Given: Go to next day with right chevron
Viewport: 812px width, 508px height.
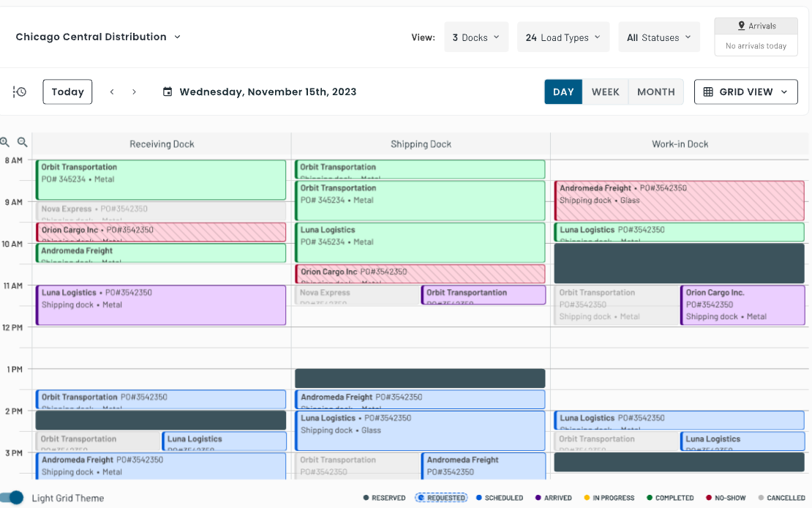Looking at the screenshot, I should pyautogui.click(x=134, y=91).
